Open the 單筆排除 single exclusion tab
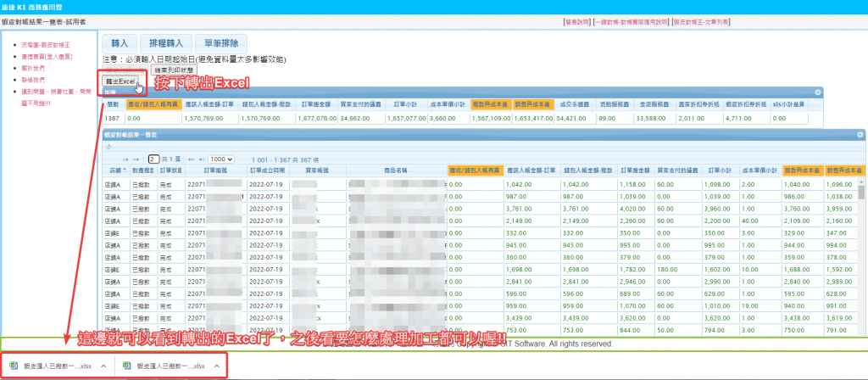 pos(222,43)
